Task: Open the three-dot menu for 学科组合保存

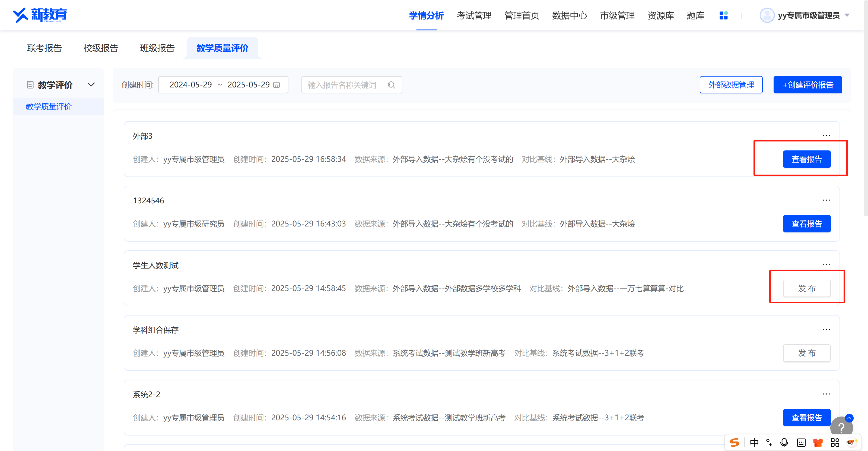Action: tap(826, 329)
